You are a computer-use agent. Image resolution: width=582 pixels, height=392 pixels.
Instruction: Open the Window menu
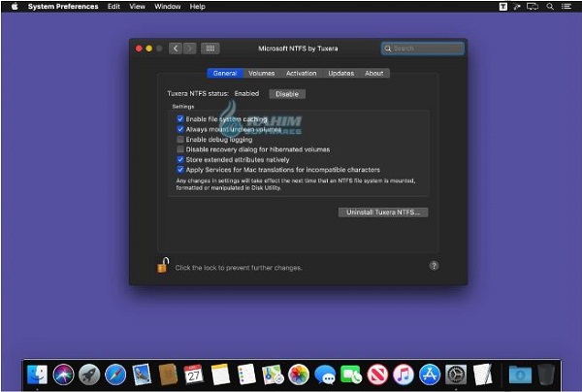coord(168,7)
